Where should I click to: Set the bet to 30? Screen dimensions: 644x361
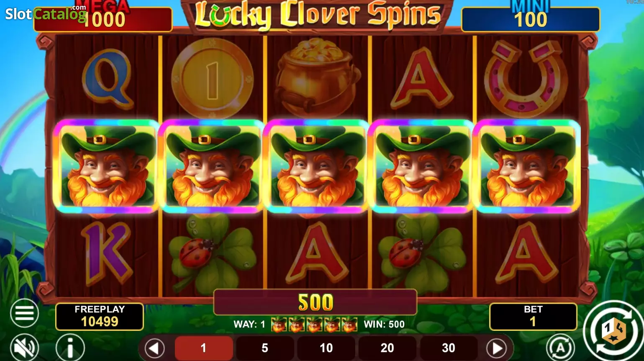tap(448, 348)
